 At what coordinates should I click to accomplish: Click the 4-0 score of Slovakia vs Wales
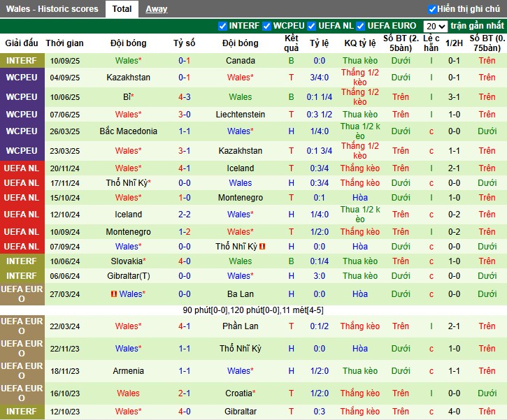coord(185,261)
